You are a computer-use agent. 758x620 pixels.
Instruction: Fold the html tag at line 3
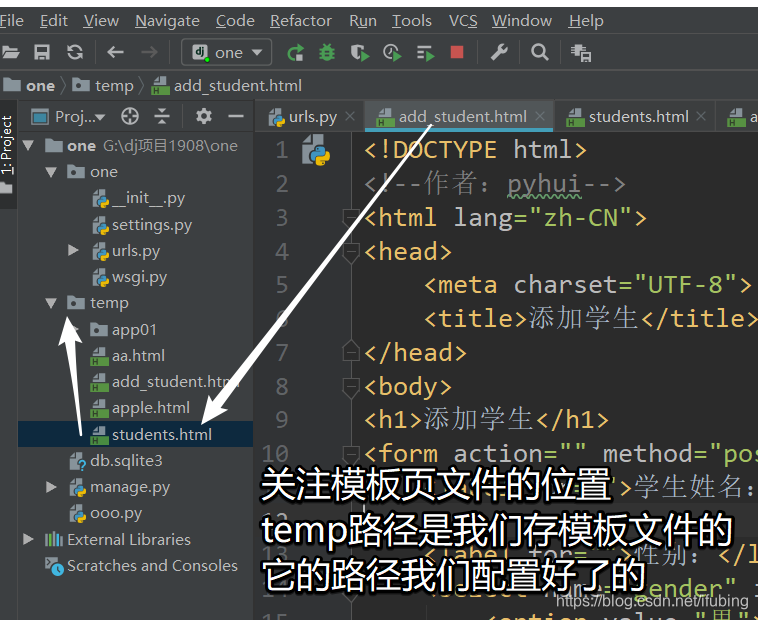(x=350, y=217)
